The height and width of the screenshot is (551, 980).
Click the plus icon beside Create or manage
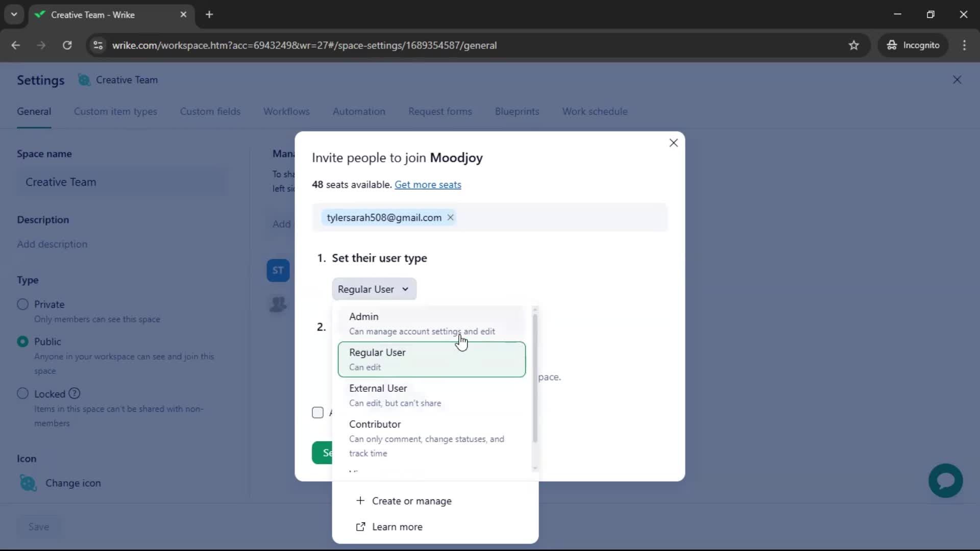coord(360,500)
